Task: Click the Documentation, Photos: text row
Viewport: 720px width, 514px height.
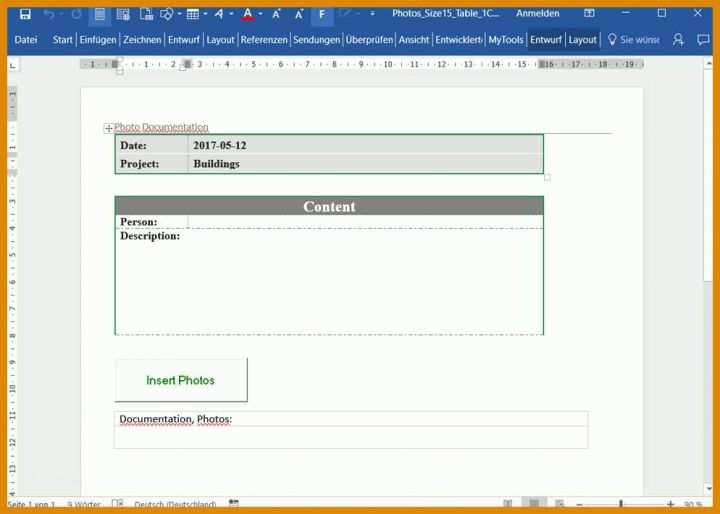Action: click(x=351, y=419)
